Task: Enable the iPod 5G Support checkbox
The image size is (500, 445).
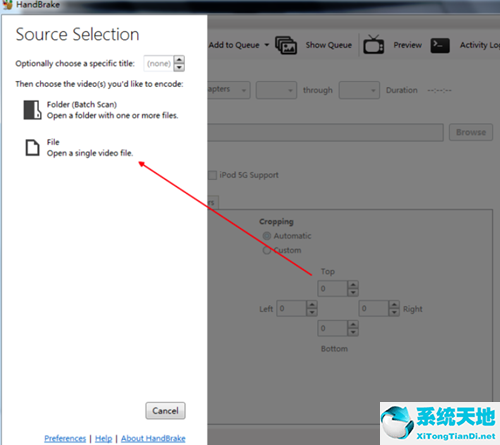Action: (212, 175)
